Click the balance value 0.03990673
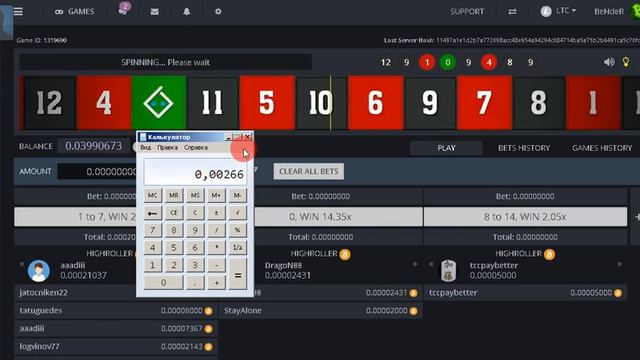This screenshot has width=640, height=360. click(93, 146)
